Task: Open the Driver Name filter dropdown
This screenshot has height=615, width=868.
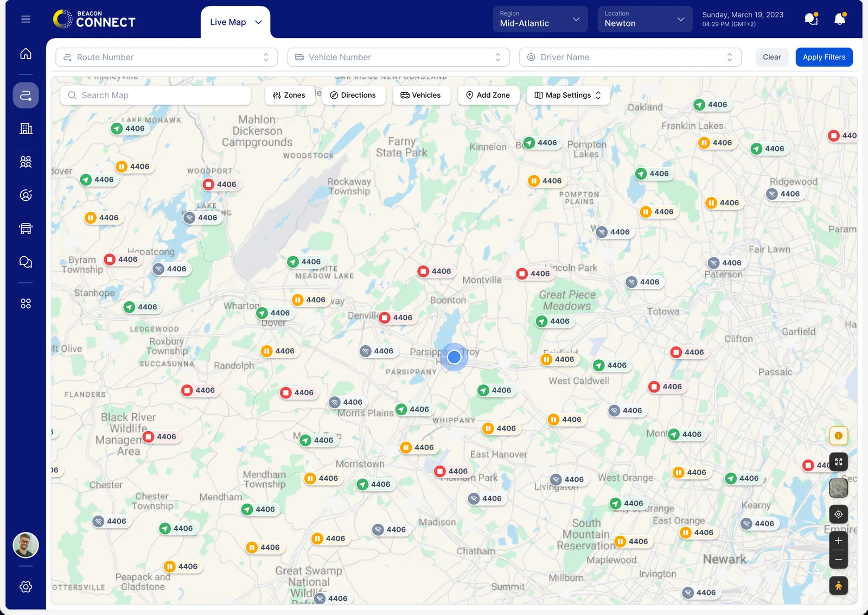Action: 630,57
